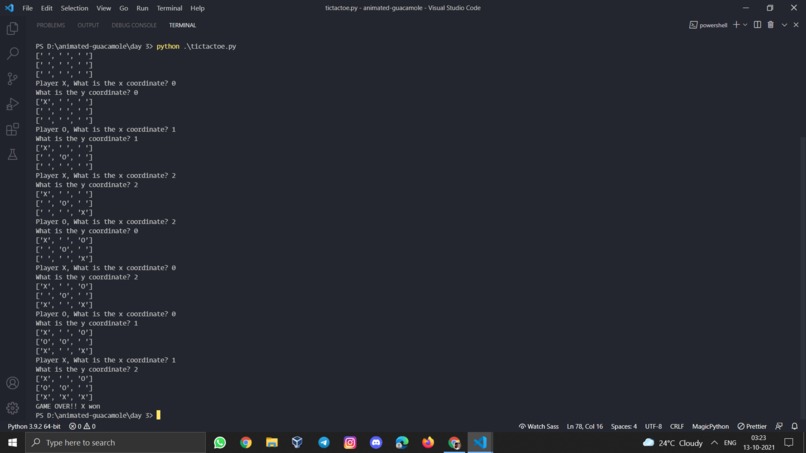Viewport: 806px width, 453px height.
Task: Open the Go menu
Action: 123,8
